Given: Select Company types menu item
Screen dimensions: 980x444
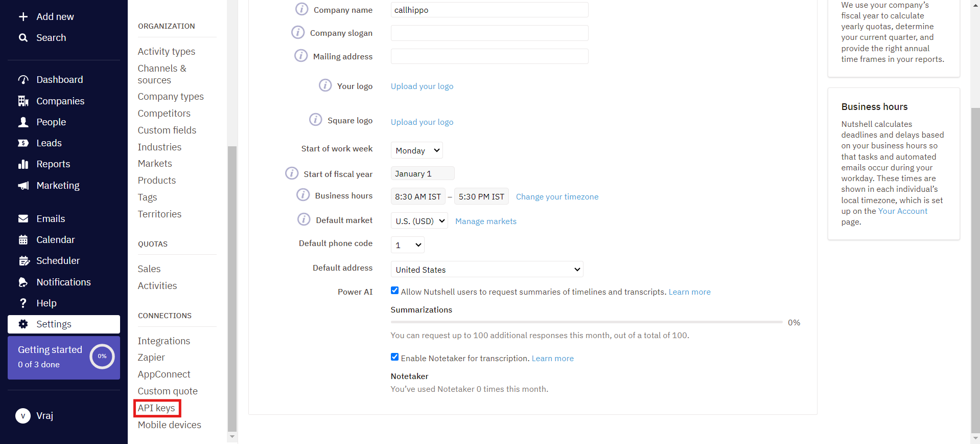Looking at the screenshot, I should tap(171, 97).
